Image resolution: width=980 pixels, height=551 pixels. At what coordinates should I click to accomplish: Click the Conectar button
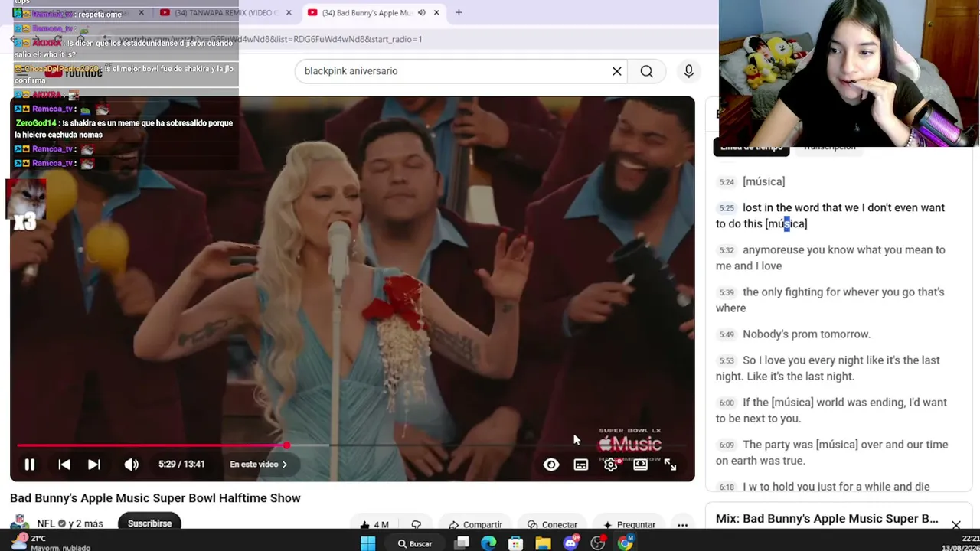553,525
